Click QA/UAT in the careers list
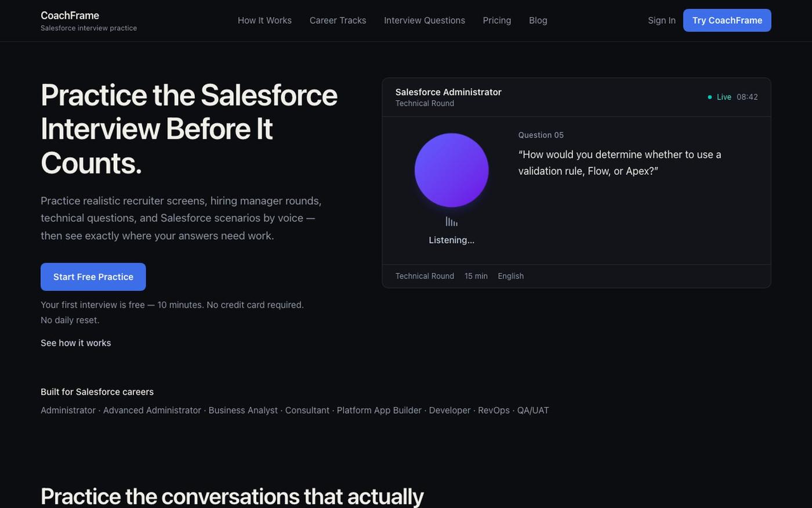Viewport: 812px width, 508px height. 533,410
